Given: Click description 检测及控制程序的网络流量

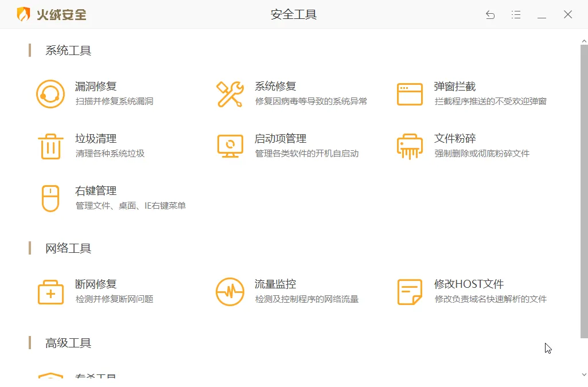Looking at the screenshot, I should [x=307, y=299].
